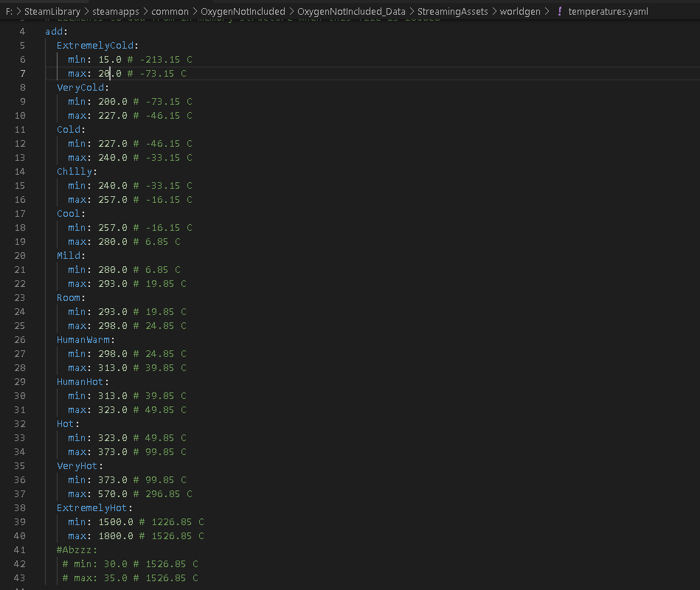Open the worldgen breadcrumb folder
This screenshot has height=590, width=700.
click(520, 12)
